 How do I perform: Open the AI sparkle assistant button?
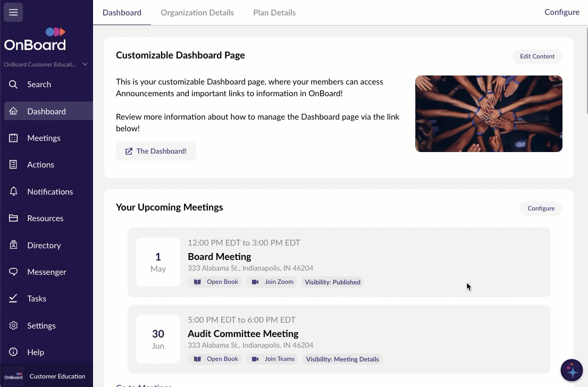[572, 371]
